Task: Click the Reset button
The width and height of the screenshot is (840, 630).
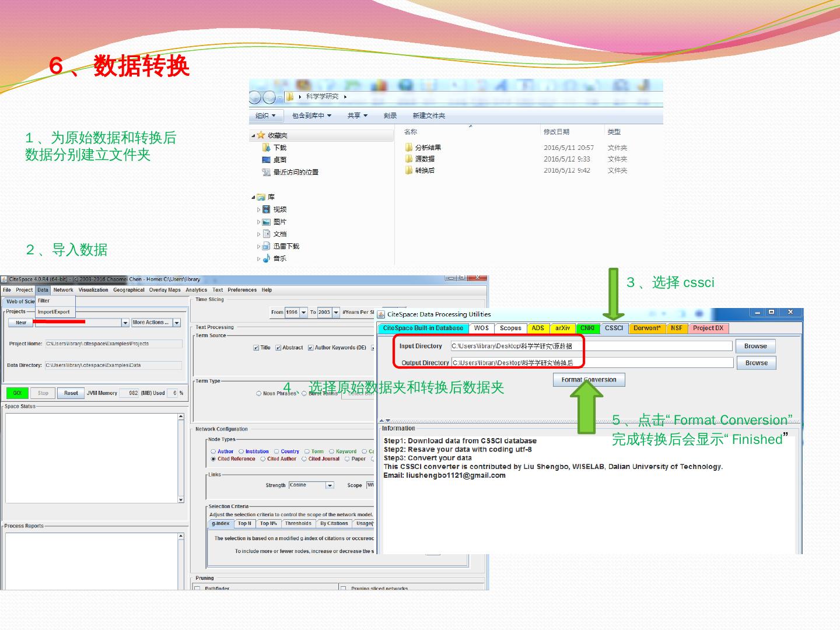Action: 71,393
